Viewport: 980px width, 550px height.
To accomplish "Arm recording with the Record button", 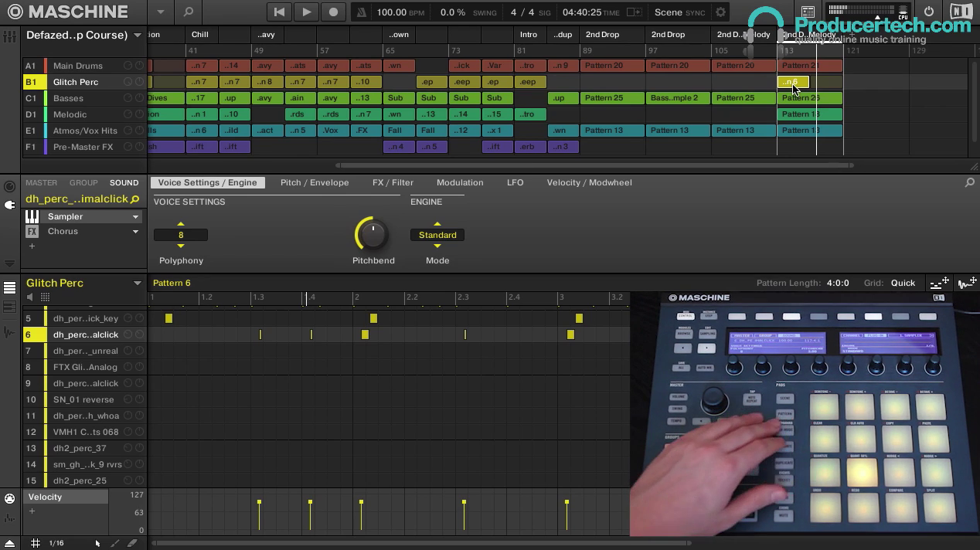I will tap(333, 12).
